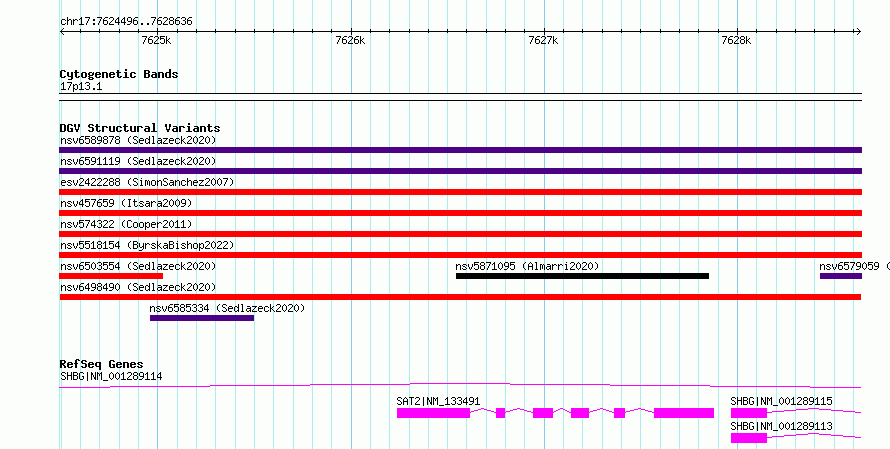Click the 7627k ruler mark
The image size is (890, 449).
pyautogui.click(x=543, y=40)
